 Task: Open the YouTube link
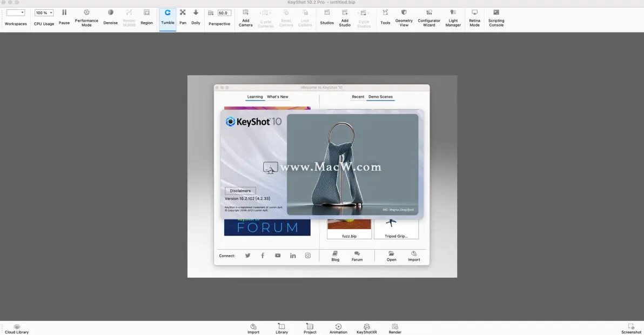[278, 256]
